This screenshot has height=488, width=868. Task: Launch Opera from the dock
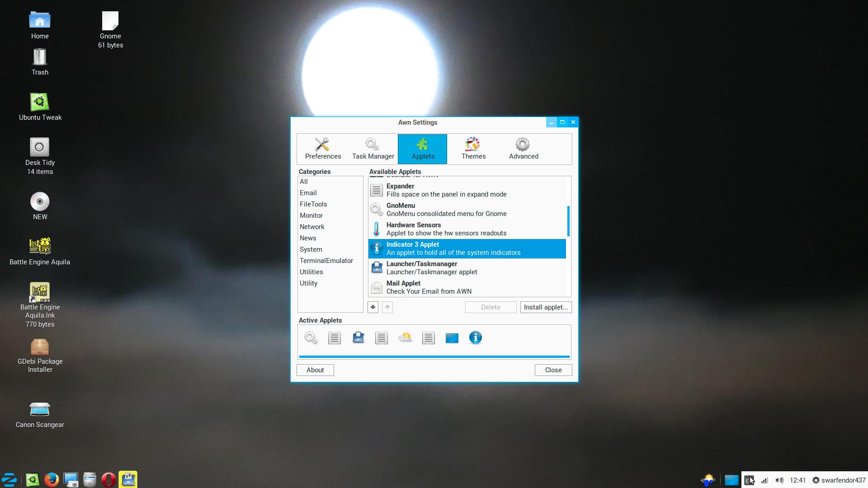108,479
